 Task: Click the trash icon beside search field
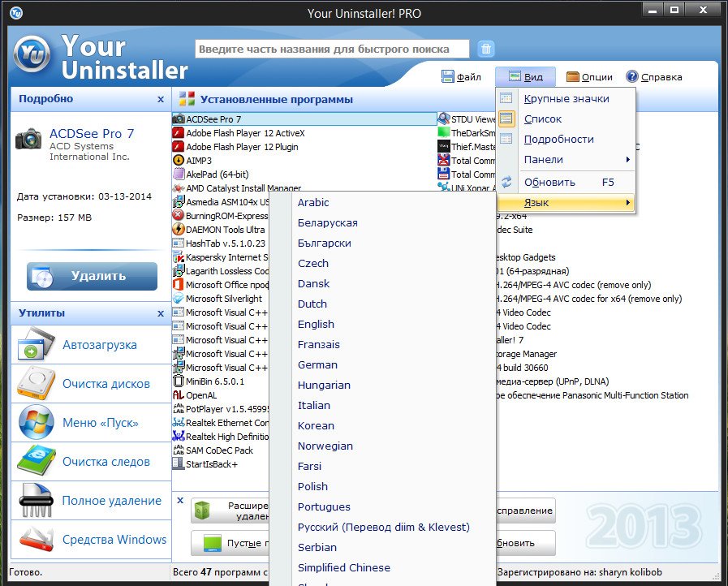click(485, 48)
